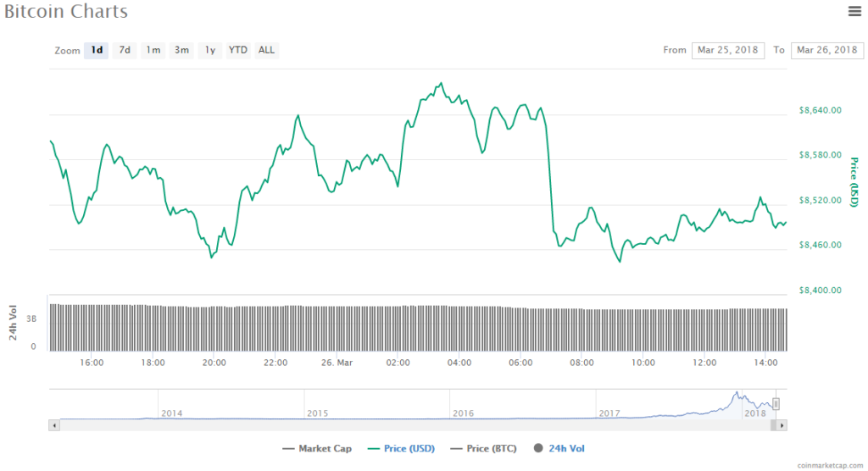Viewport: 868px width, 471px height.
Task: Toggle the Market Cap series legend
Action: click(317, 448)
